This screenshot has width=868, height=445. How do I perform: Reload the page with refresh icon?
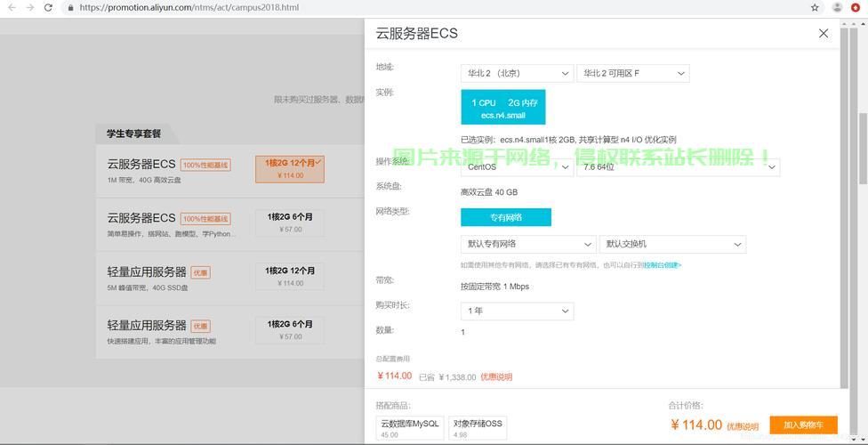point(48,8)
